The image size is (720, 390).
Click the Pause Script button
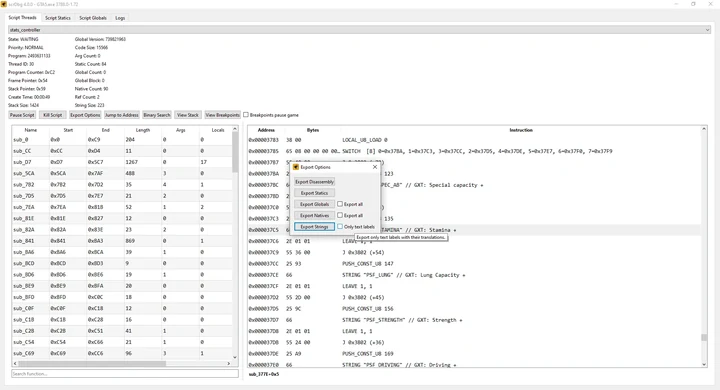pos(22,115)
